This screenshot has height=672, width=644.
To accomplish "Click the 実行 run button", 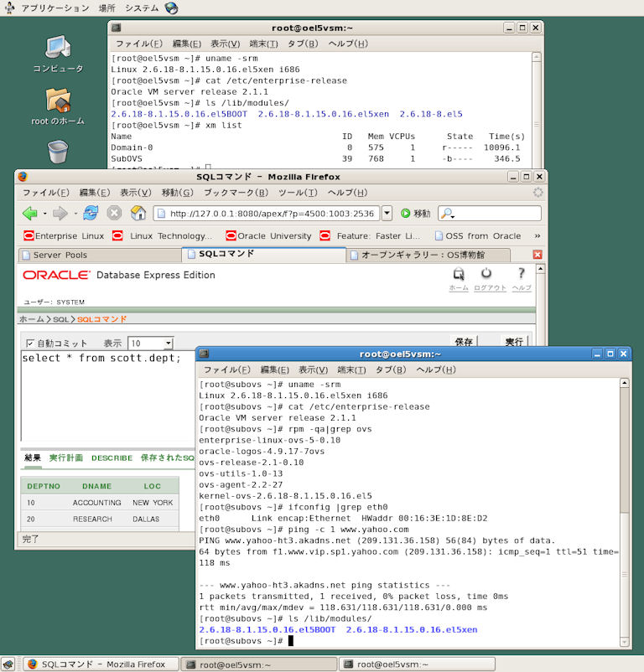I will 514,342.
